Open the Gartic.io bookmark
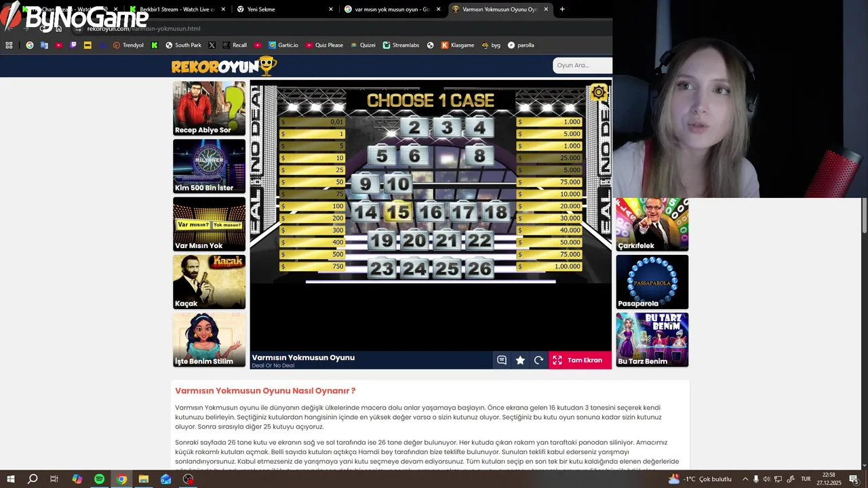Image resolution: width=868 pixels, height=488 pixels. (283, 45)
